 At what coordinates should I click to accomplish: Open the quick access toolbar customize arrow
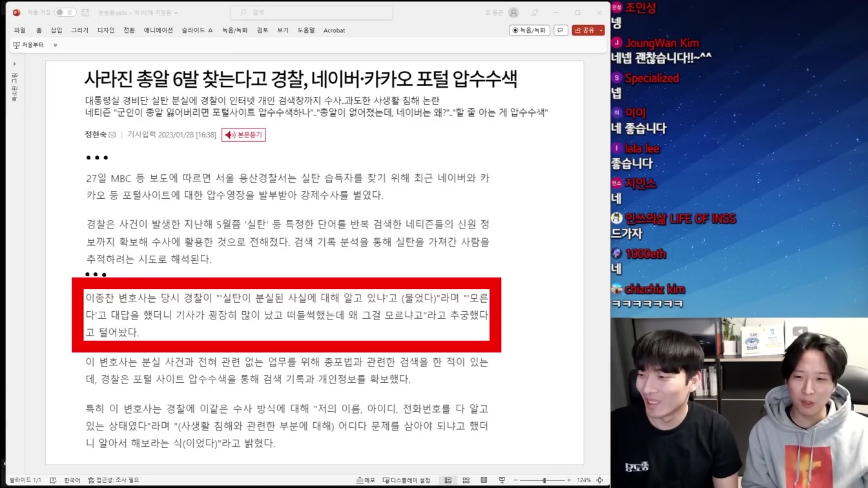55,45
